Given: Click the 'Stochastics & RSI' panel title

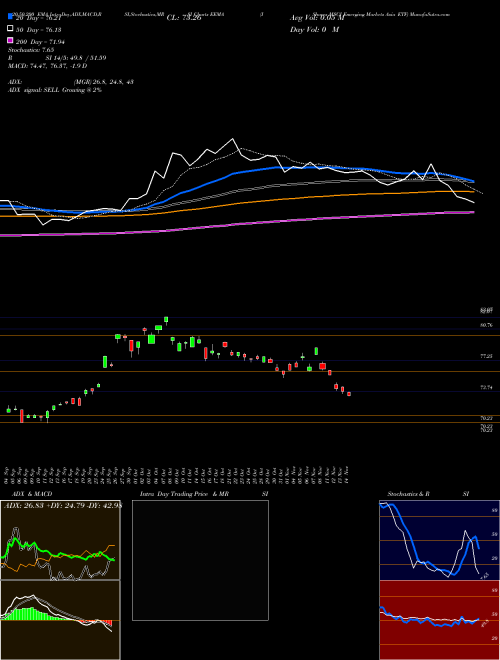Looking at the screenshot, I should pyautogui.click(x=428, y=494).
